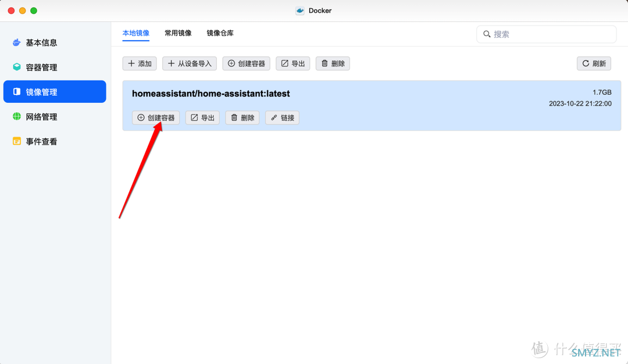Click the 基本信息 whale icon
The width and height of the screenshot is (628, 364).
click(16, 42)
